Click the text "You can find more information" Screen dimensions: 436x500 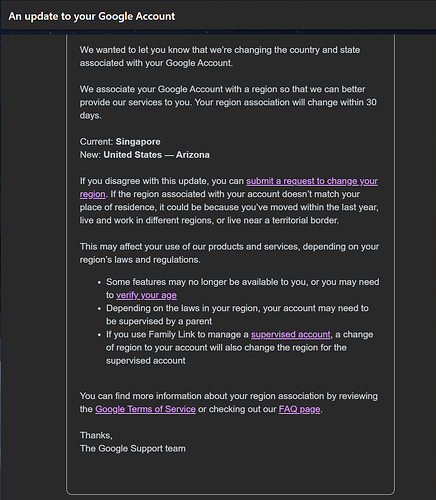[229, 402]
